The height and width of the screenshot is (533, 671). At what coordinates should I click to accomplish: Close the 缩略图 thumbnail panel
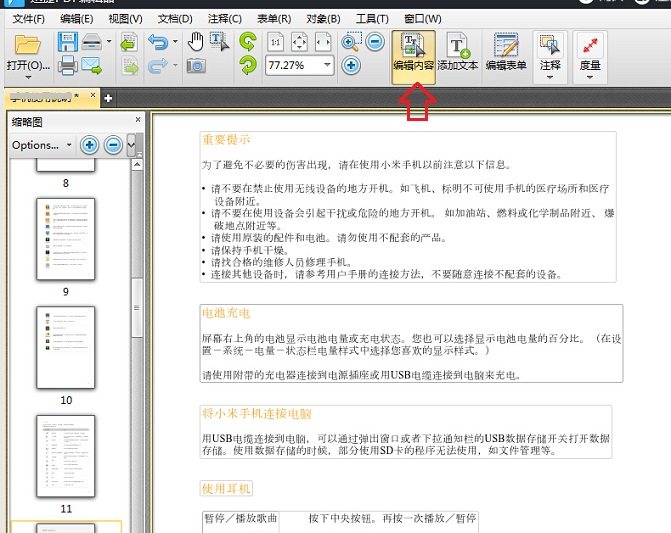[x=138, y=119]
